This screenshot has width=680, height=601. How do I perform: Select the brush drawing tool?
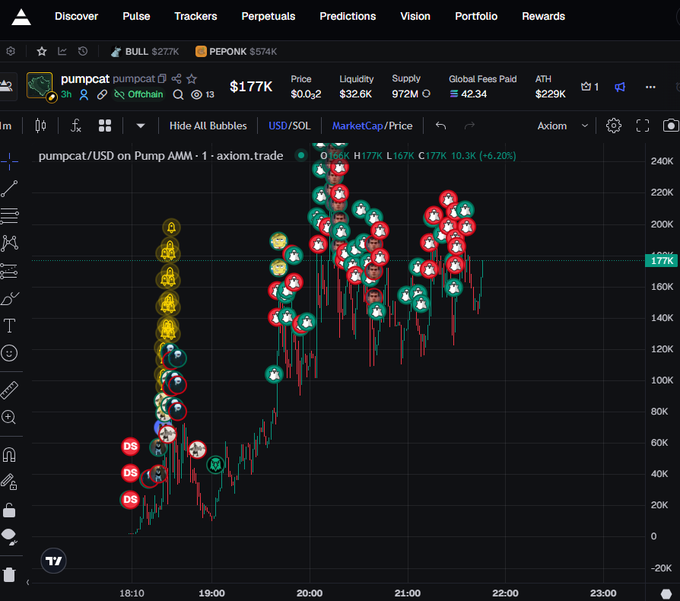(10, 298)
